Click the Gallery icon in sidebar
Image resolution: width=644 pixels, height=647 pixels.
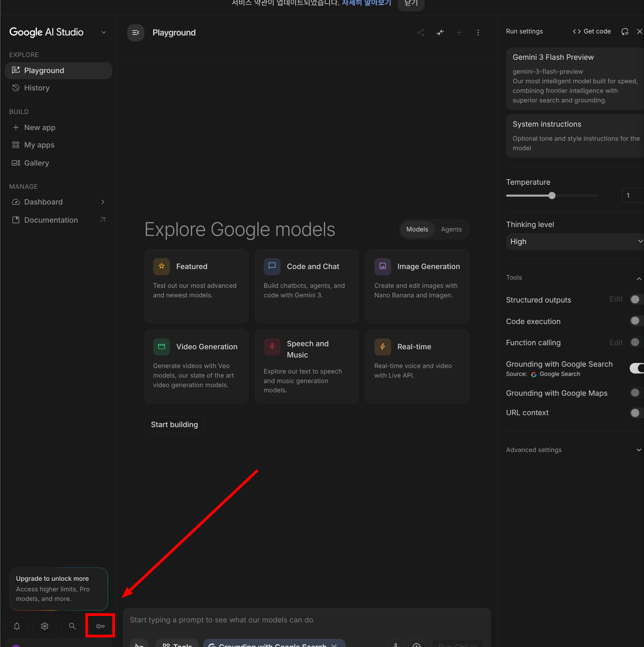click(x=16, y=163)
